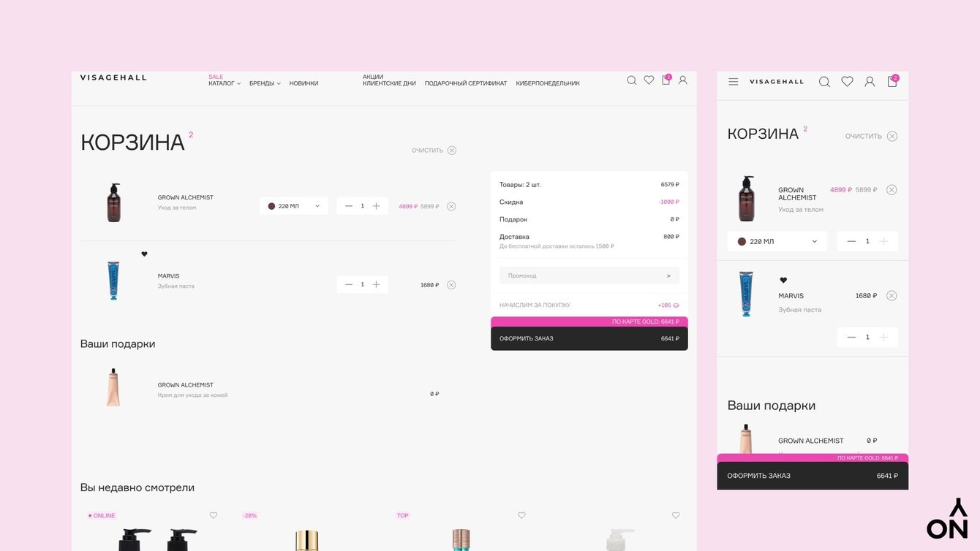Tap the clear-cart X icon on mobile
Image resolution: width=980 pixels, height=551 pixels.
(x=892, y=136)
